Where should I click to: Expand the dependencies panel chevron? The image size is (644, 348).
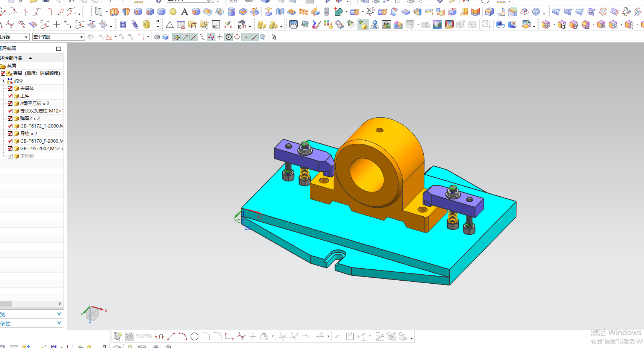pos(59,323)
